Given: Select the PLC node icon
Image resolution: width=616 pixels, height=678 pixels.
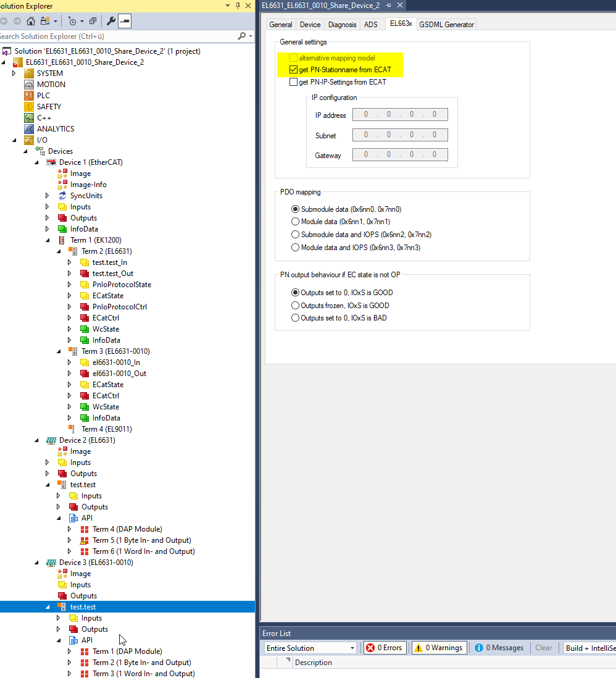Looking at the screenshot, I should [x=29, y=96].
